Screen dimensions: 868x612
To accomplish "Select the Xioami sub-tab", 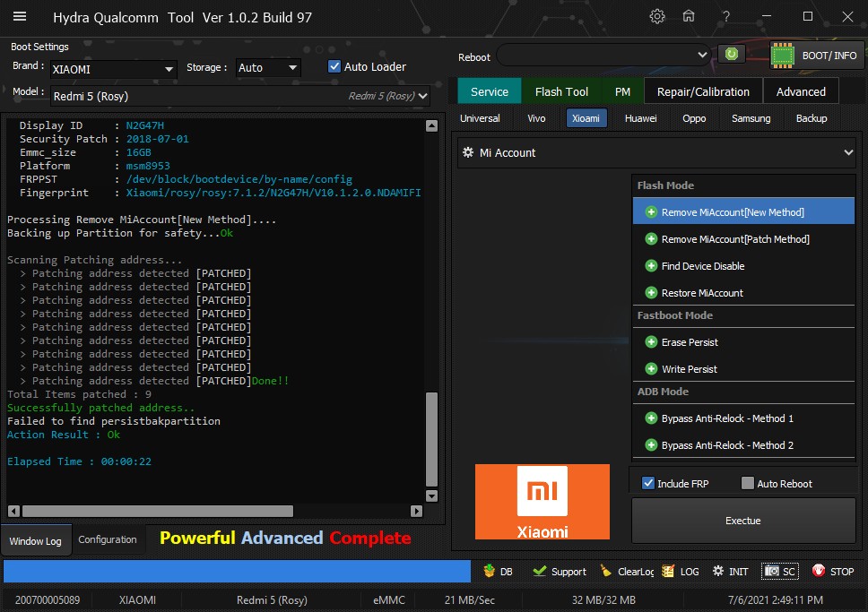I will pos(586,118).
